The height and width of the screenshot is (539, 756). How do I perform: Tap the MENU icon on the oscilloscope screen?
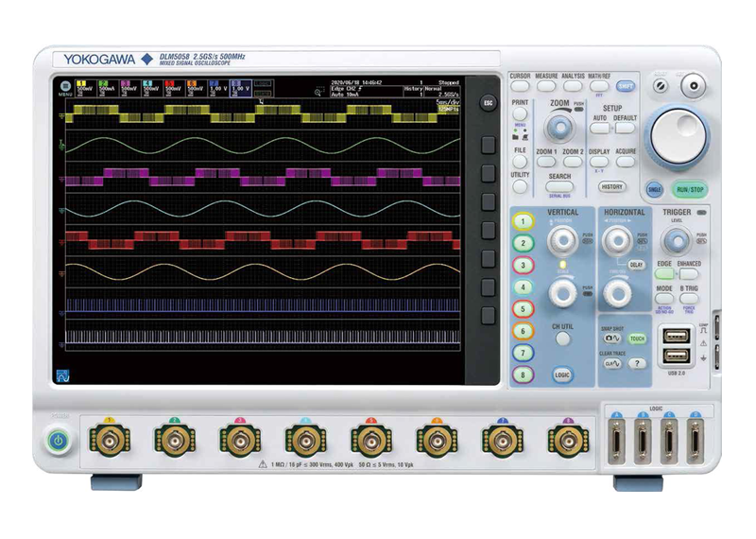65,86
